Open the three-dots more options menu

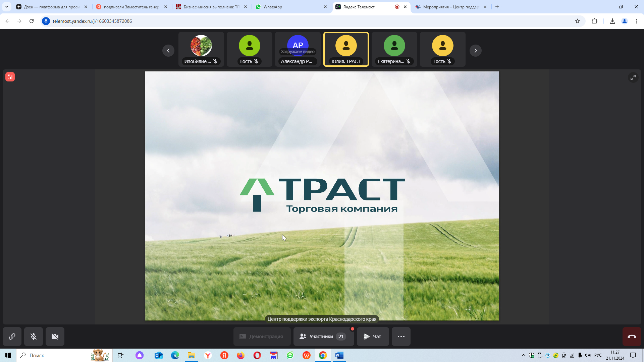click(401, 337)
